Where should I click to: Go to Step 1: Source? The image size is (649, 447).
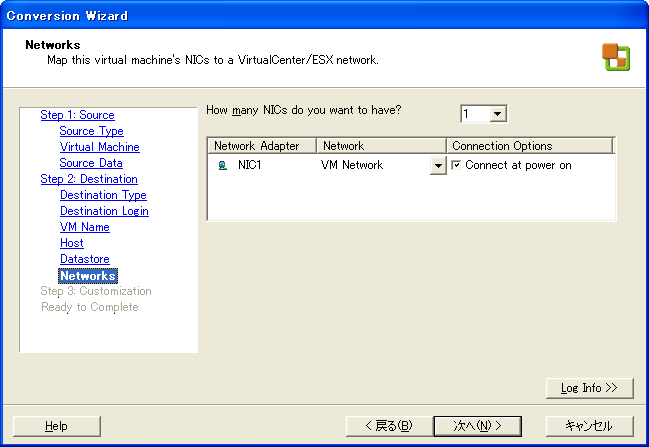[77, 115]
